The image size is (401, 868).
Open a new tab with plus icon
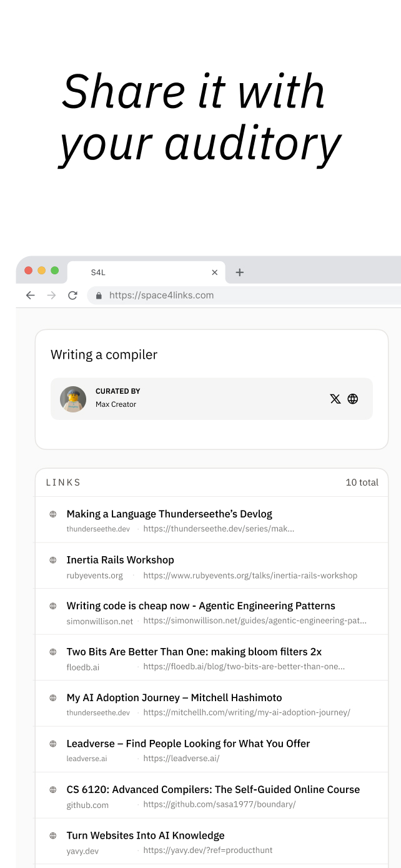pyautogui.click(x=240, y=272)
